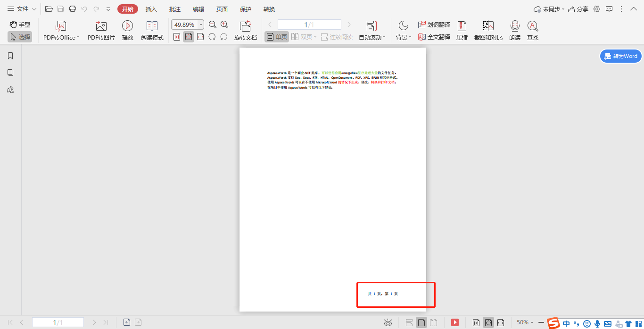This screenshot has height=329, width=644.
Task: Click the toolbar page number field 1/1
Action: coord(309,25)
